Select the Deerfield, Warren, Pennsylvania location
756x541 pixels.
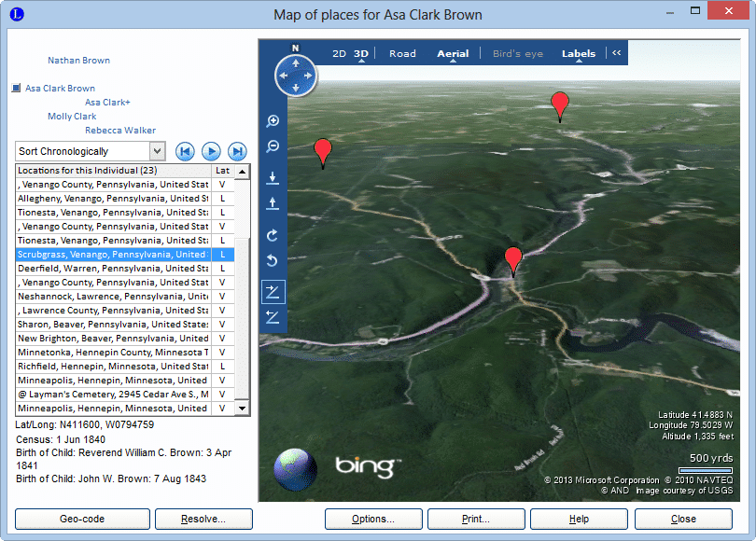[125, 269]
